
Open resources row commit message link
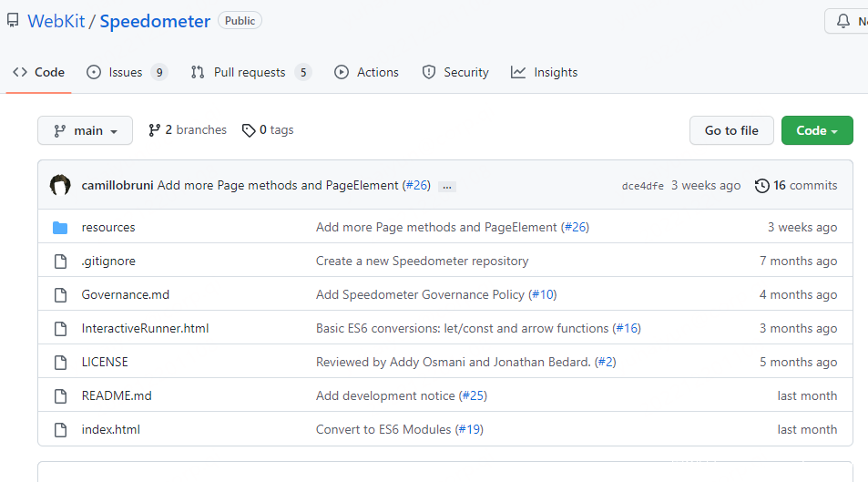[436, 227]
